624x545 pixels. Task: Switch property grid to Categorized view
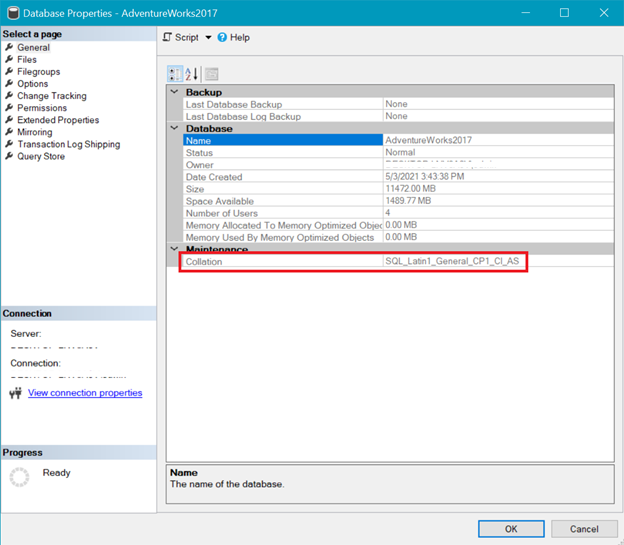pyautogui.click(x=175, y=74)
